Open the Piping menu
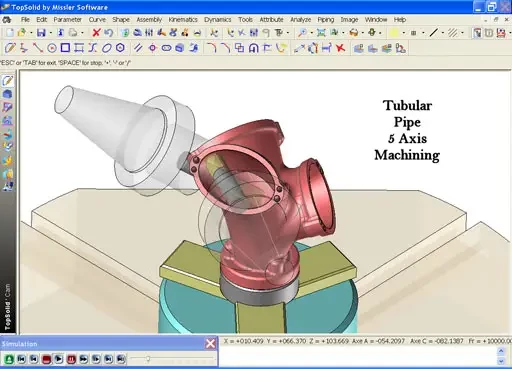Screen dimensions: 512x369 click(326, 20)
